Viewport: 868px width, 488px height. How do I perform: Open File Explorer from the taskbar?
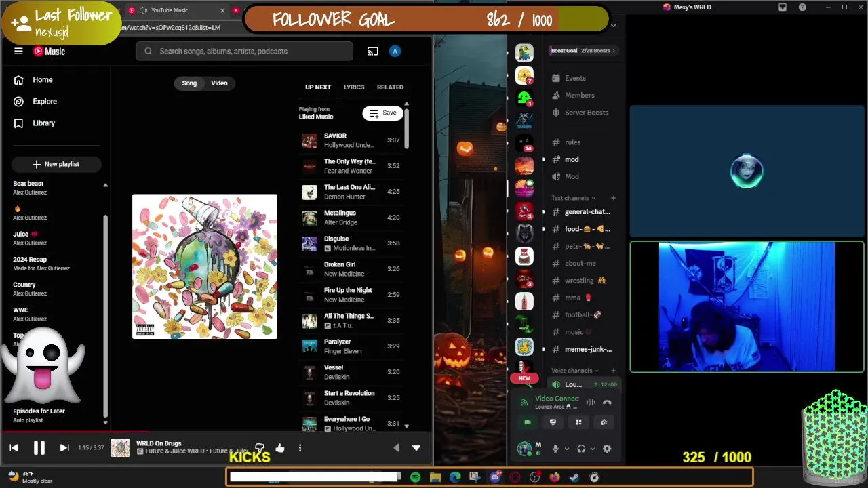point(435,477)
